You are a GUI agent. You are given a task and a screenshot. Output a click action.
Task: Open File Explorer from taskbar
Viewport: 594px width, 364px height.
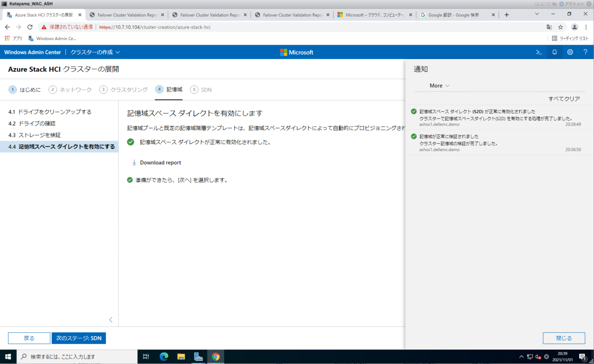[x=181, y=356]
